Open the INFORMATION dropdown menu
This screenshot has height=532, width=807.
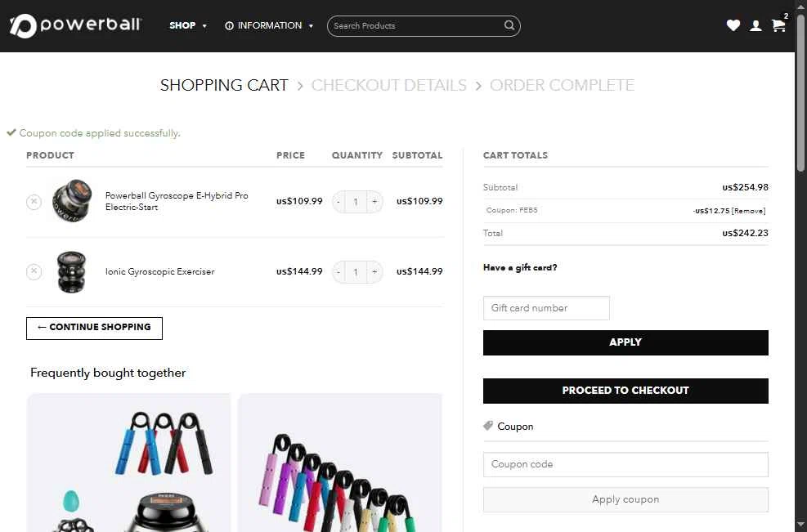click(x=269, y=25)
